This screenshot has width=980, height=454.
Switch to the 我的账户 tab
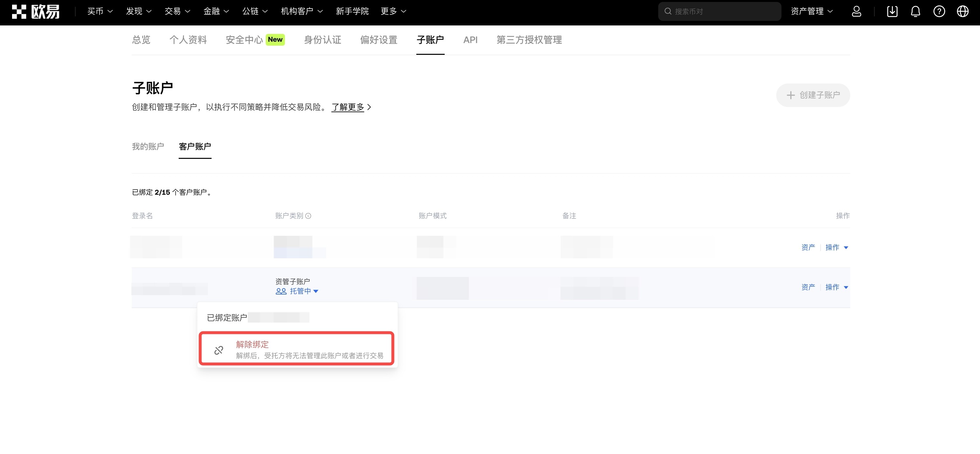[148, 146]
